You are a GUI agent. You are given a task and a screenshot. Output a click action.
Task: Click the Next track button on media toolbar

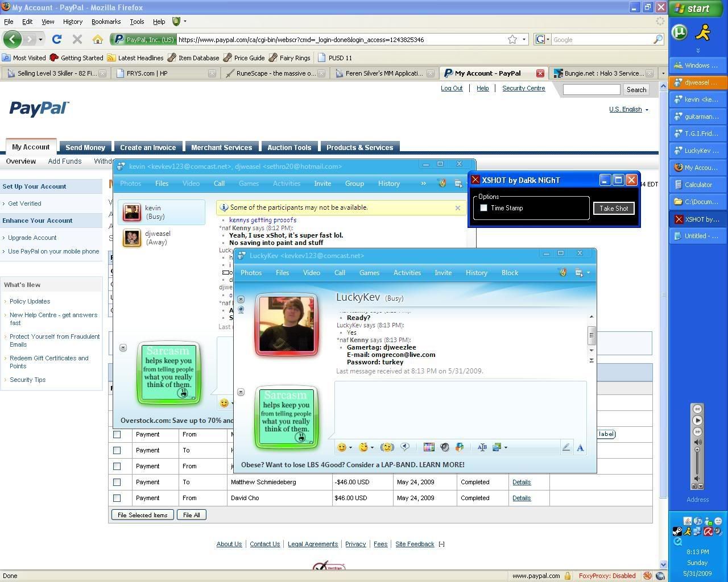(697, 432)
